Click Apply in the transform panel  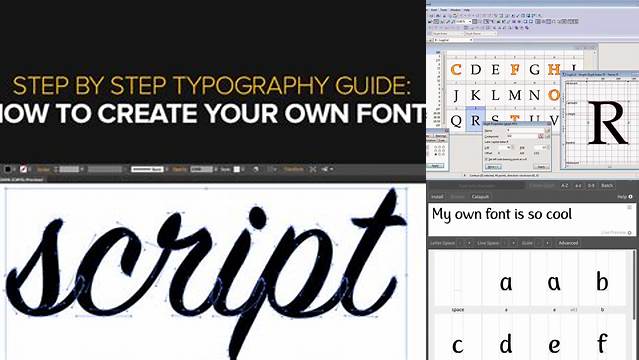tap(436, 166)
